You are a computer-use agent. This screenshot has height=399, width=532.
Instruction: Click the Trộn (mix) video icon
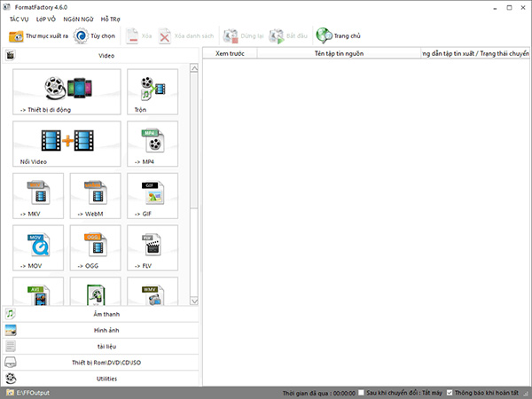[152, 91]
